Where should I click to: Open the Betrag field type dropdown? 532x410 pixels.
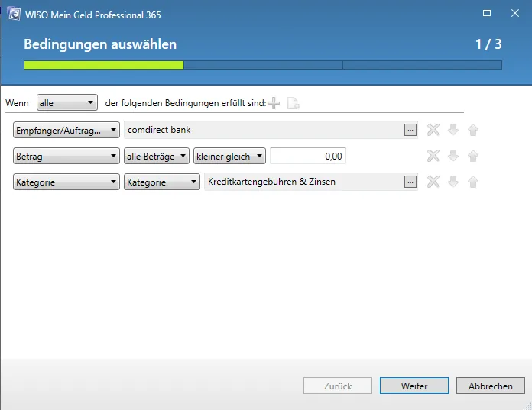[66, 157]
